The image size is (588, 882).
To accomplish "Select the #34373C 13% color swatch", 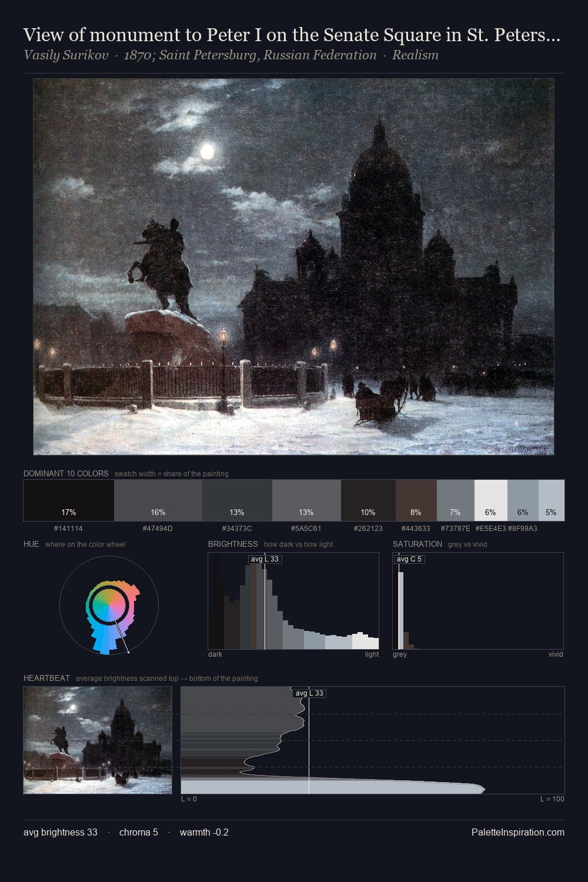I will pyautogui.click(x=237, y=500).
